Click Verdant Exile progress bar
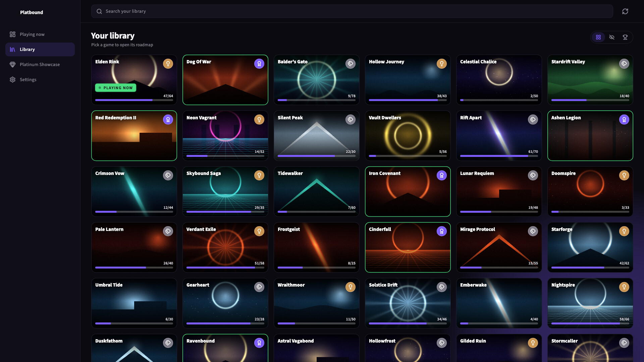 (x=225, y=267)
